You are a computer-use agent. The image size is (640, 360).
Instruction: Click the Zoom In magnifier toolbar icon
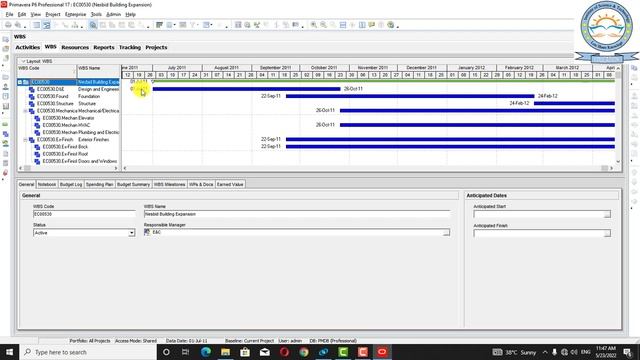pos(313,25)
